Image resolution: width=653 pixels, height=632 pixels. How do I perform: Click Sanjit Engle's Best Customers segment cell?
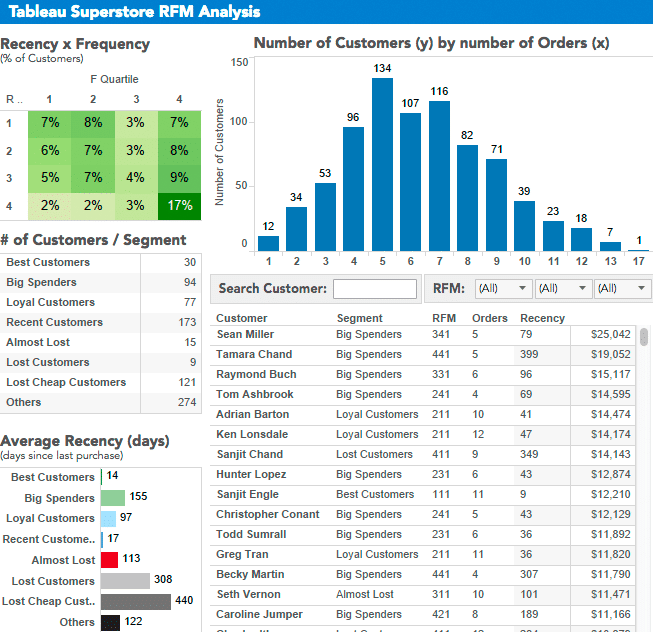pos(375,494)
